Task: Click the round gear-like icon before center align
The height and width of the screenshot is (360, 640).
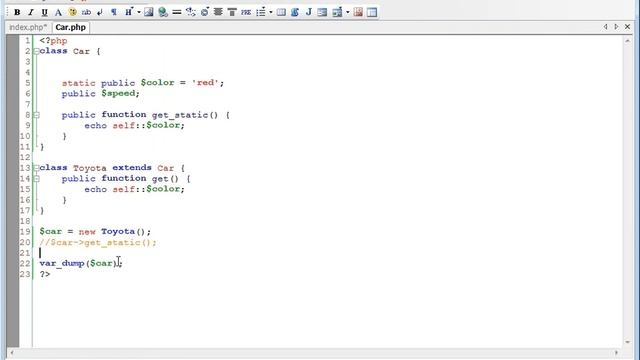Action: pyautogui.click(x=204, y=12)
